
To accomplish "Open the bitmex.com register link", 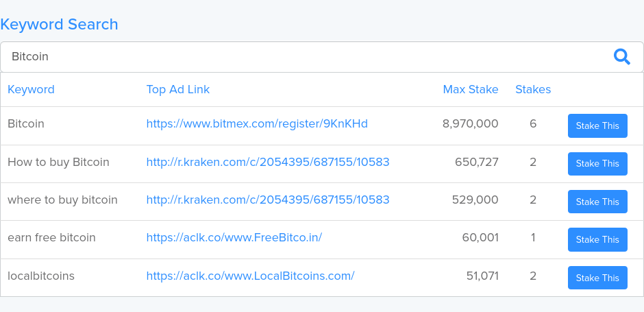I will tap(257, 123).
